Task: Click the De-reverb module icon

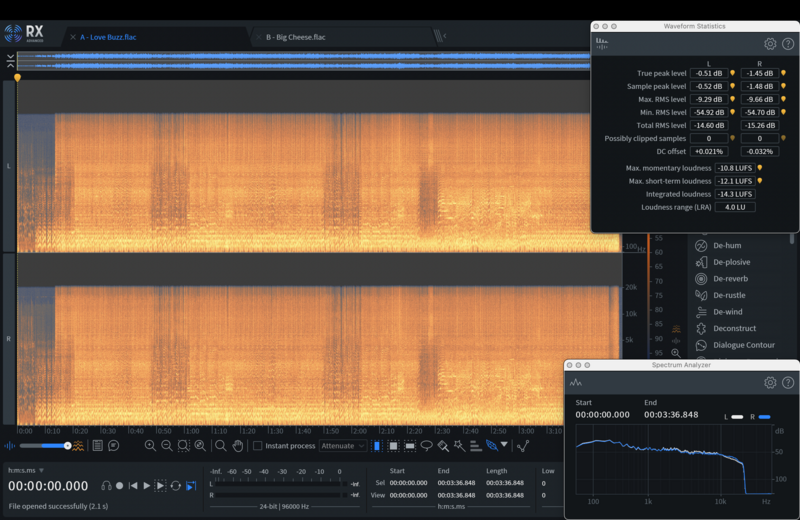Action: point(701,279)
